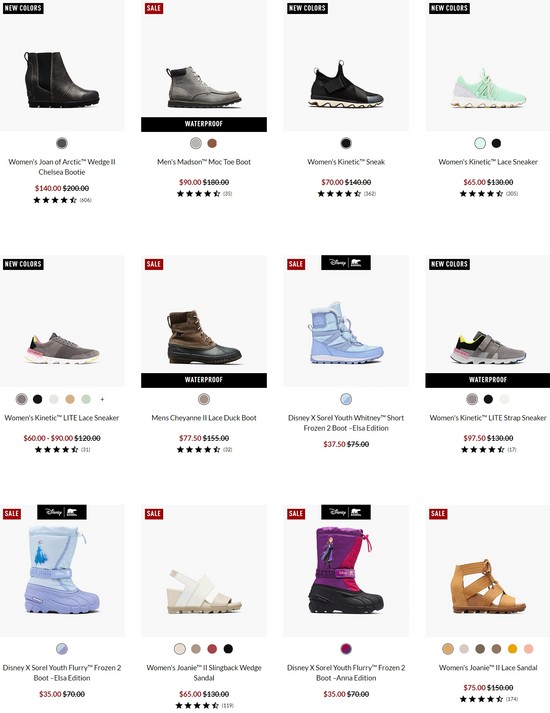The image size is (550, 713).
Task: Open star rating reviews for Joan of Arctic Bootie
Action: (x=62, y=200)
